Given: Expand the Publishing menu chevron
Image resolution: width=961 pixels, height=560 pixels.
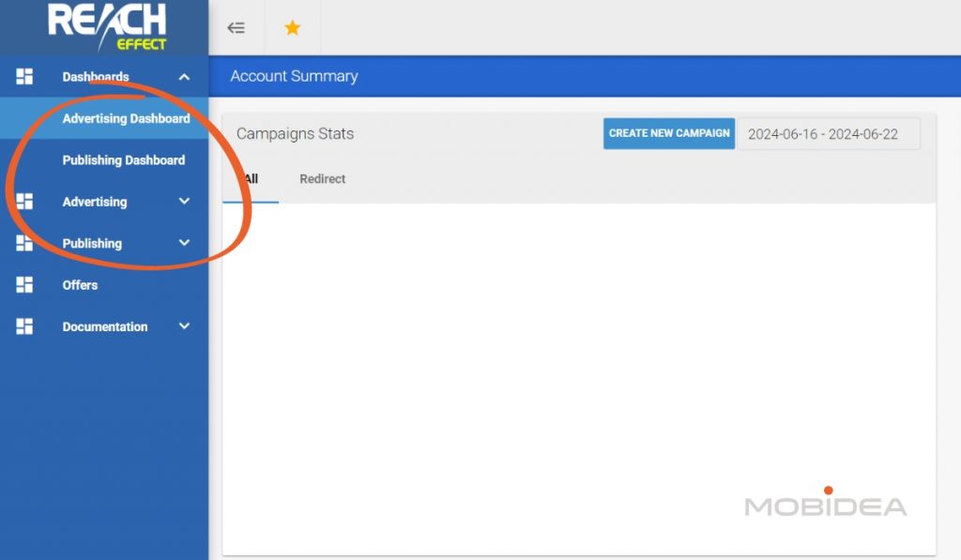Looking at the screenshot, I should [184, 243].
